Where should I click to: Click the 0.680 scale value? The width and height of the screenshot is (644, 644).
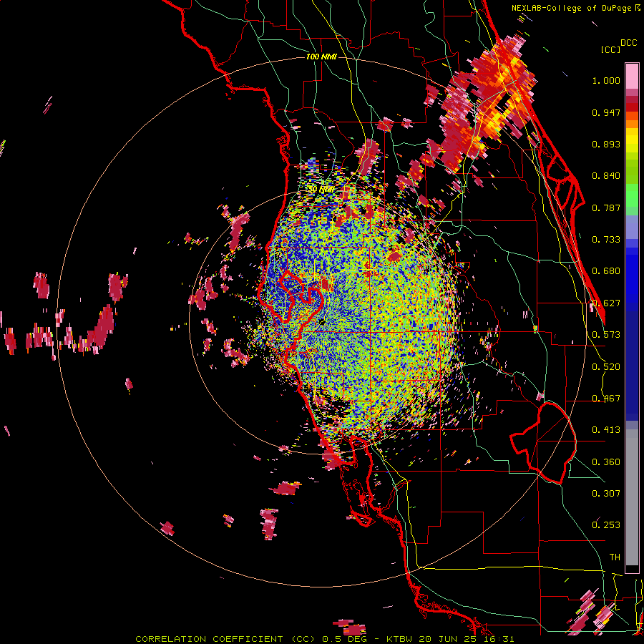[606, 271]
